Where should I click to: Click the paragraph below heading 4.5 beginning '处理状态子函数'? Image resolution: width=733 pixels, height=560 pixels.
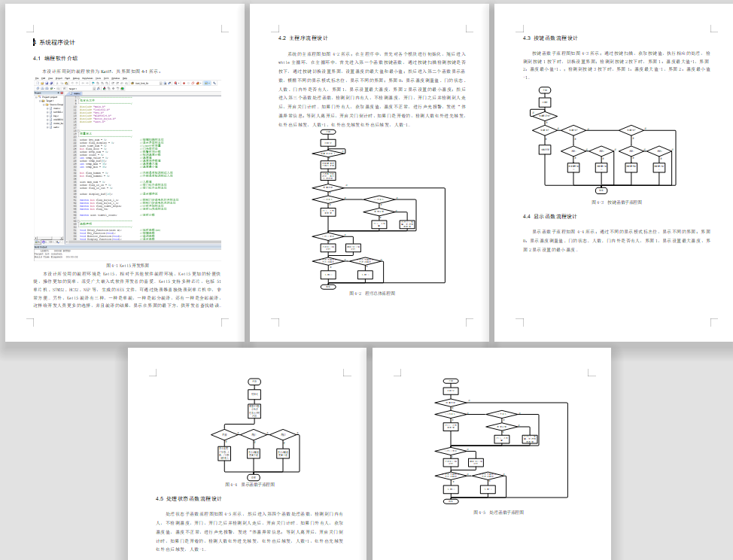(250, 531)
